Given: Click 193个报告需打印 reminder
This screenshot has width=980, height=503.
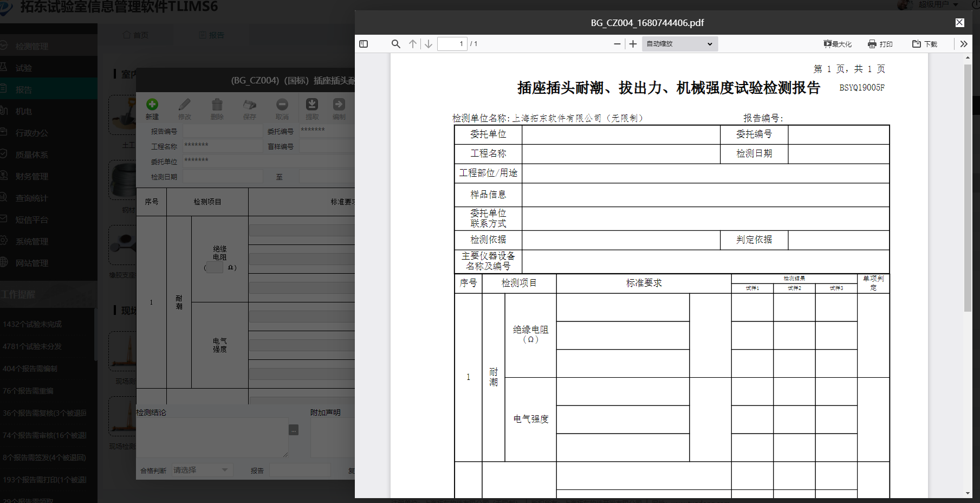Looking at the screenshot, I should 44,480.
